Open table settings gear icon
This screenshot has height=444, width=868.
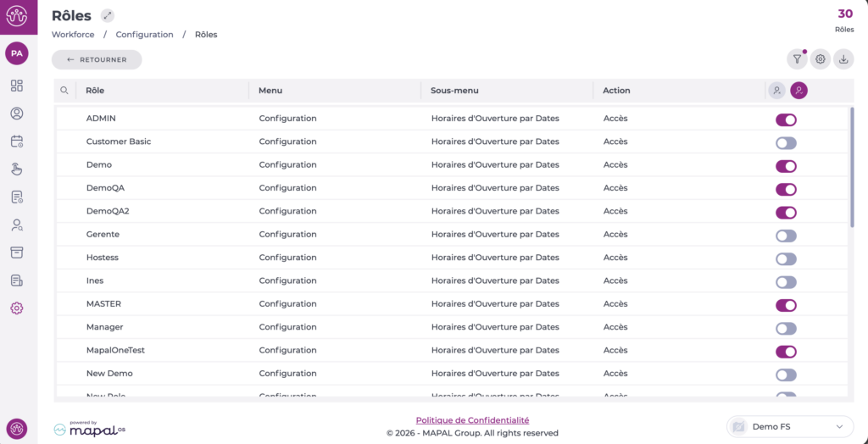coord(820,59)
